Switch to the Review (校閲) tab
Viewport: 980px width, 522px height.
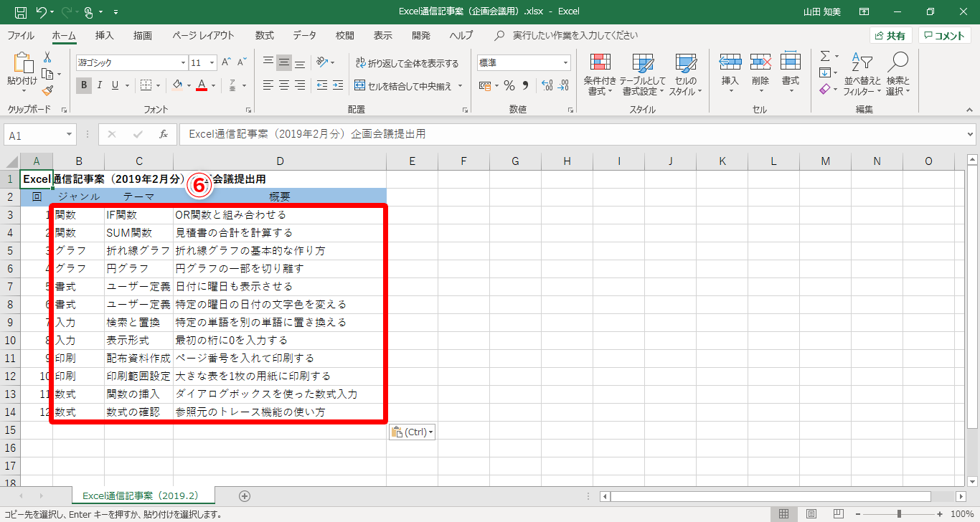344,35
